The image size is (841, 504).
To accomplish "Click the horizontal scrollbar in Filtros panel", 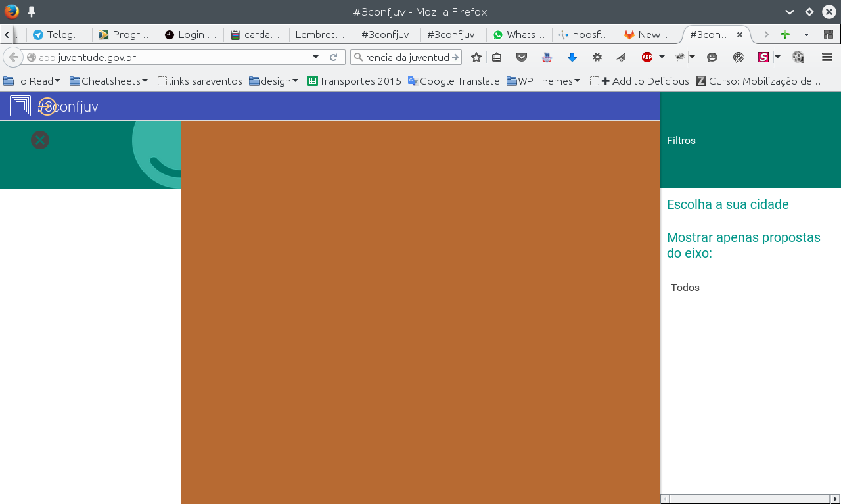I will tap(750, 499).
